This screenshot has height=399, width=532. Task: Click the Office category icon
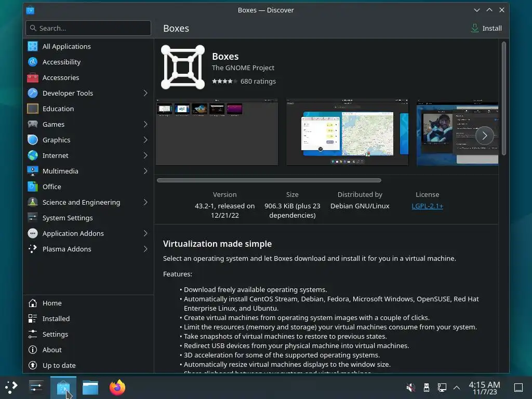[33, 187]
